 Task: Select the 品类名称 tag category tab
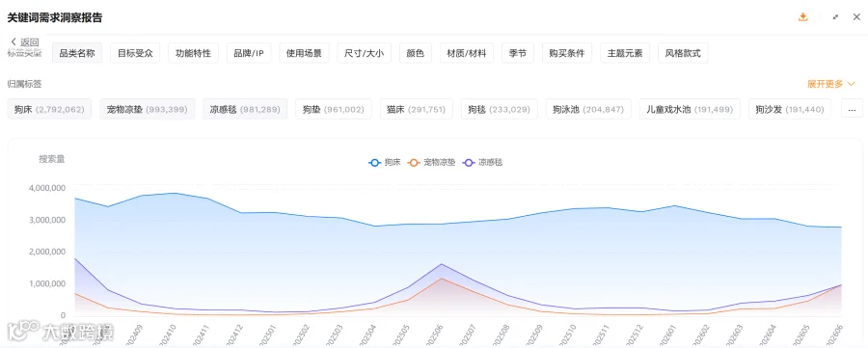point(77,54)
